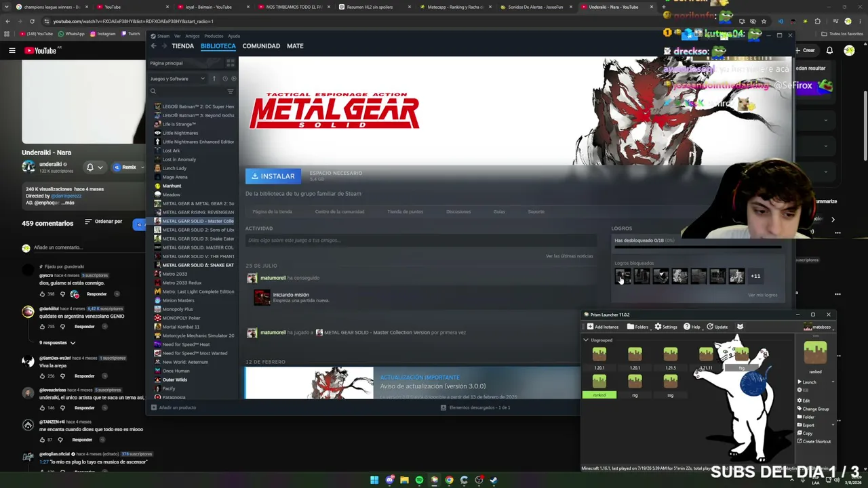Click Update in Prism Launcher toolbar
This screenshot has height=488, width=868.
point(717,327)
